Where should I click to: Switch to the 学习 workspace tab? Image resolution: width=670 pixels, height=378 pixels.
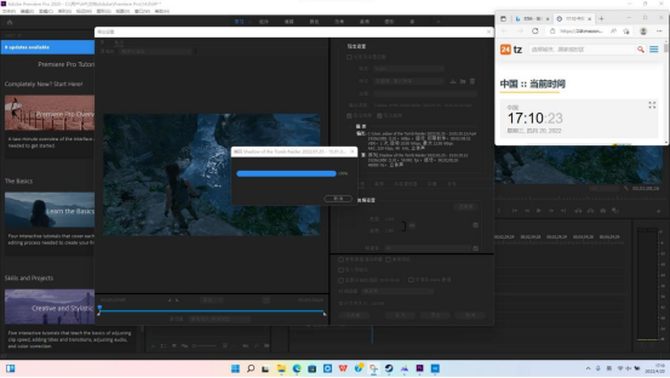(x=239, y=22)
